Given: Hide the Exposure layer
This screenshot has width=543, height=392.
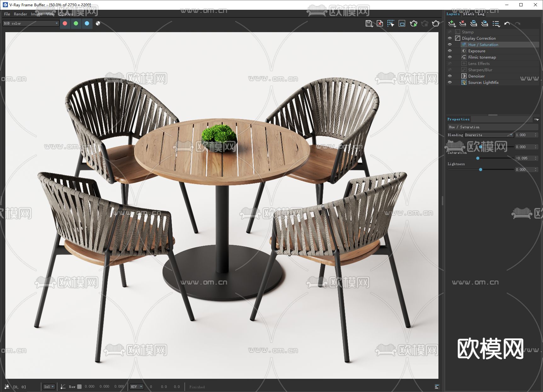Looking at the screenshot, I should 450,51.
